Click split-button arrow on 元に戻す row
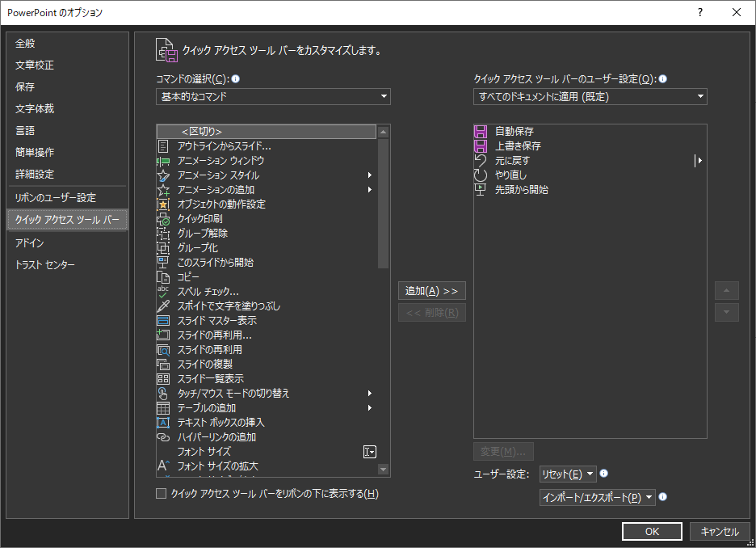The image size is (756, 548). [698, 161]
